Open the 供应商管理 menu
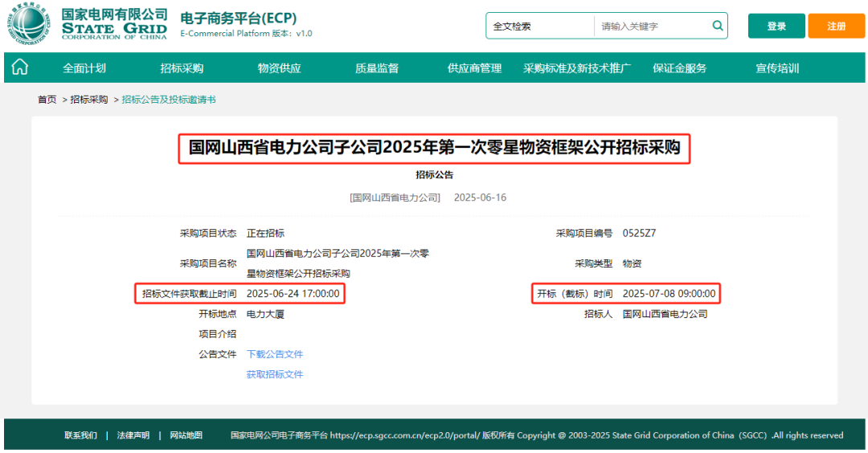This screenshot has width=868, height=453. tap(474, 68)
